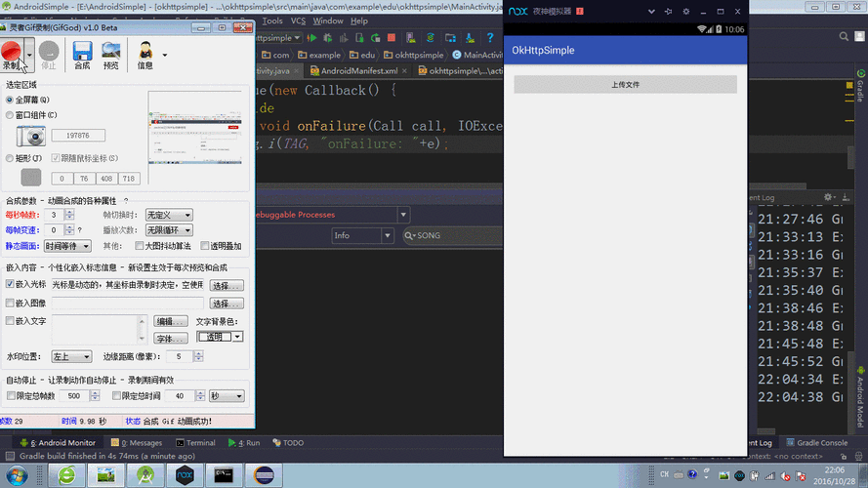Switch to Android Studio in the taskbar
The width and height of the screenshot is (868, 488).
[145, 475]
